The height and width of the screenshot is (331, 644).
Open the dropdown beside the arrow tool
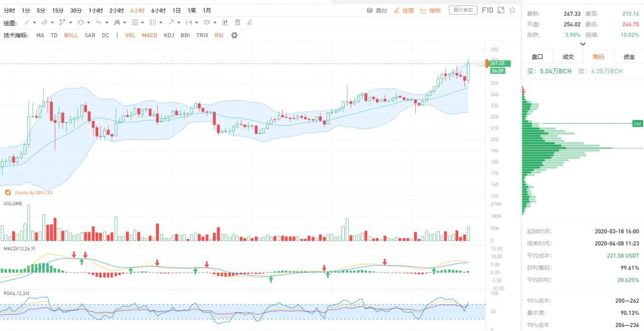tap(179, 23)
